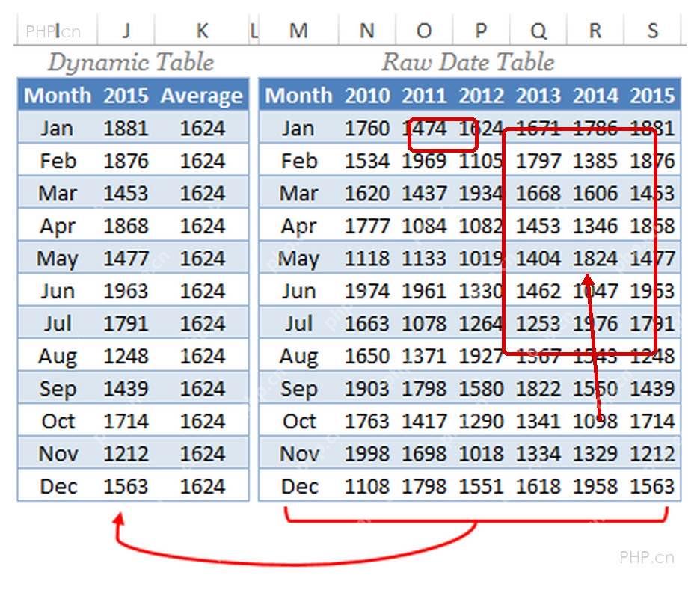Select column P header

click(481, 31)
